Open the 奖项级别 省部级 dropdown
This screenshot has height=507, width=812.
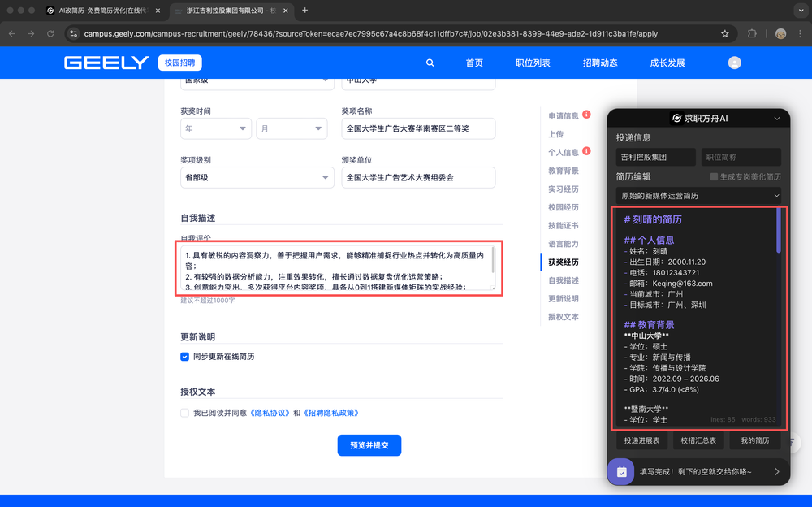click(x=257, y=177)
